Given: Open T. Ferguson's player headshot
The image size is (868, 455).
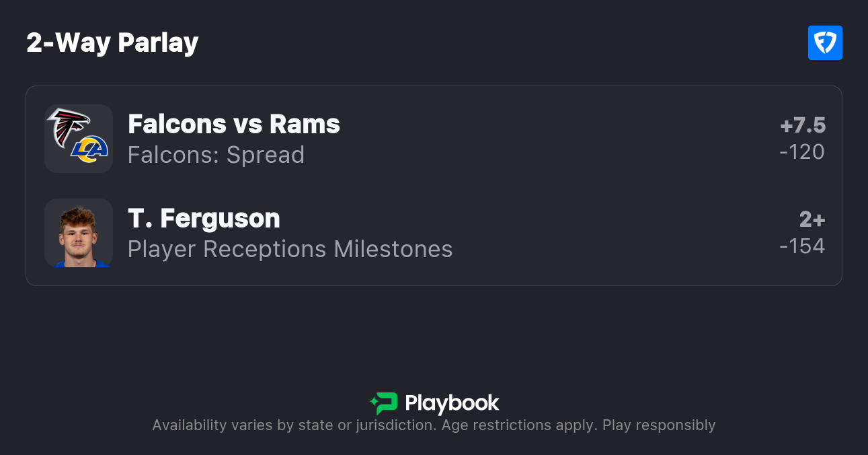Looking at the screenshot, I should 79,233.
